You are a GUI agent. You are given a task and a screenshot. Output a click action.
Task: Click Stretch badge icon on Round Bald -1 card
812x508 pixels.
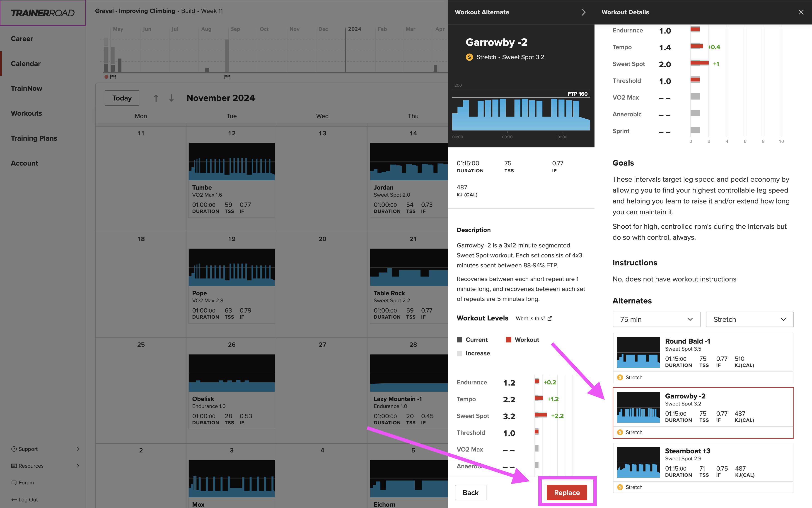620,377
